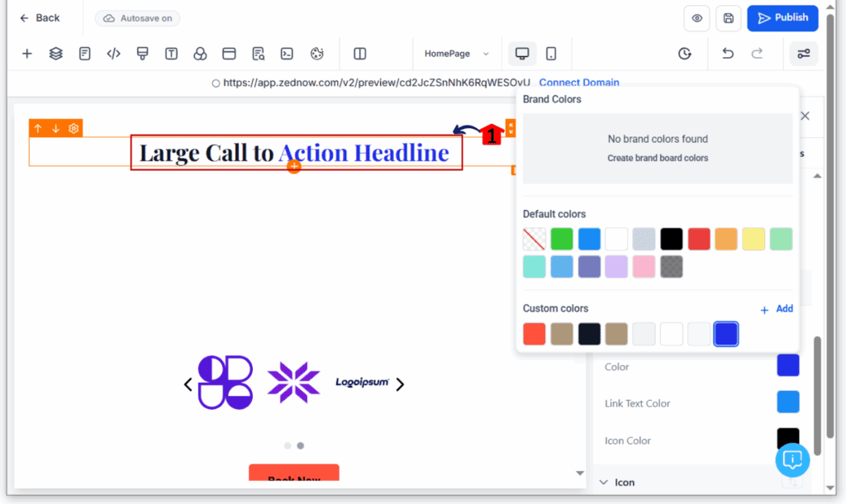Open the popup window icon
The height and width of the screenshot is (504, 846).
pos(230,54)
